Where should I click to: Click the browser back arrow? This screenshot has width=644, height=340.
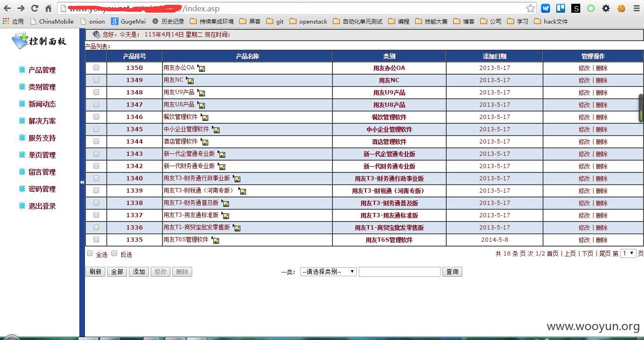(7, 8)
